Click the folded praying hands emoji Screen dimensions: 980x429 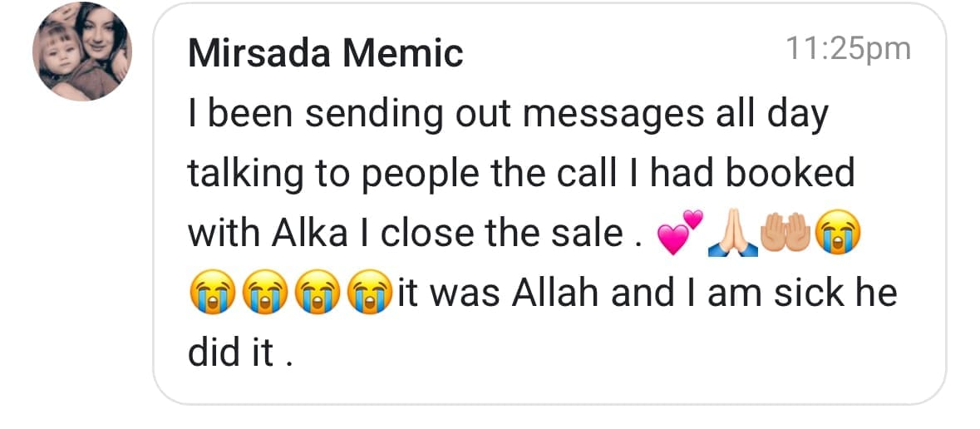(x=731, y=237)
